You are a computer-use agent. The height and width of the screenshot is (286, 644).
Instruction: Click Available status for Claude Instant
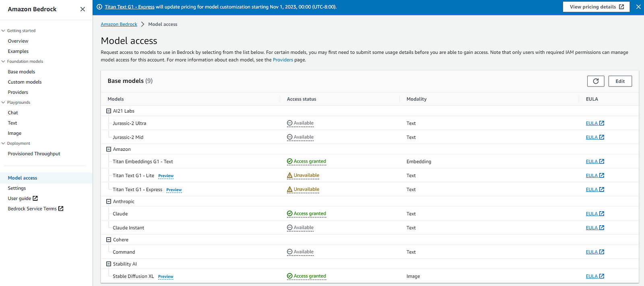(x=300, y=228)
